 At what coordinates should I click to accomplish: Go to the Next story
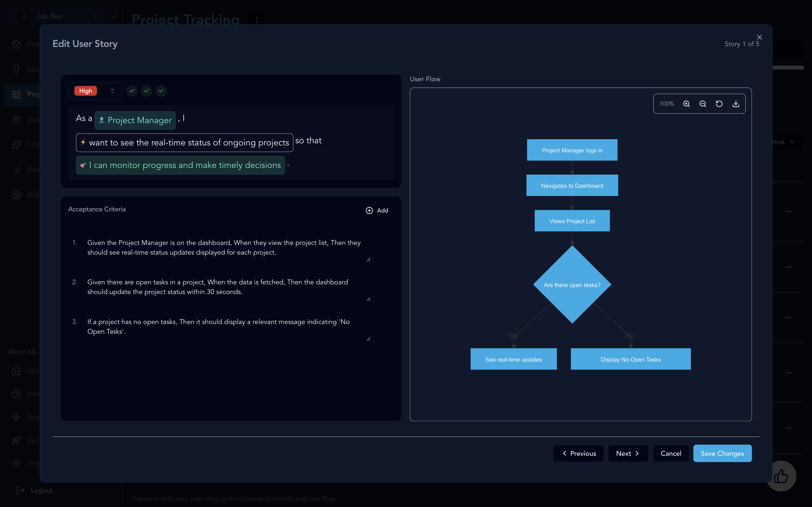pyautogui.click(x=628, y=453)
